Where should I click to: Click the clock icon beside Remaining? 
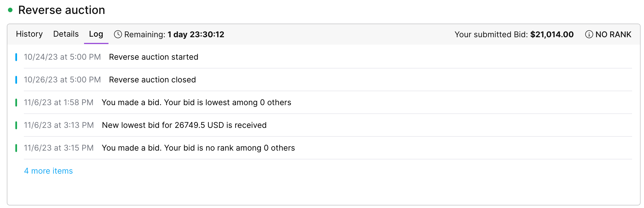pyautogui.click(x=118, y=34)
